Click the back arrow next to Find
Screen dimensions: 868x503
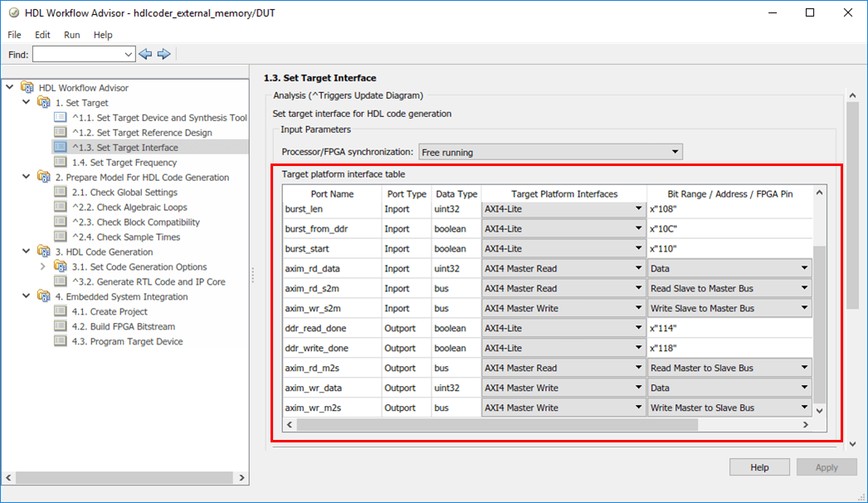(x=145, y=54)
